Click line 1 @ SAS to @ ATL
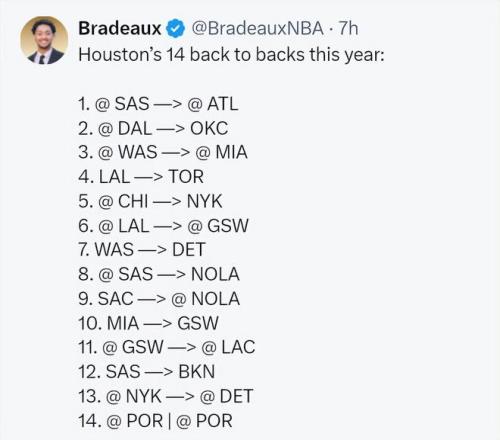The image size is (500, 440). pyautogui.click(x=158, y=104)
